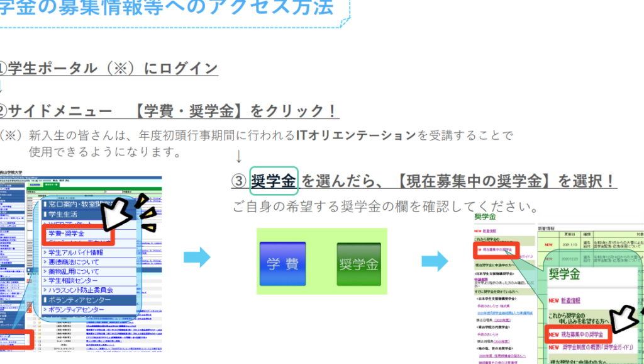This screenshot has width=644, height=364.
Task: Open the 薬物乱用について menu item
Action: pyautogui.click(x=74, y=271)
